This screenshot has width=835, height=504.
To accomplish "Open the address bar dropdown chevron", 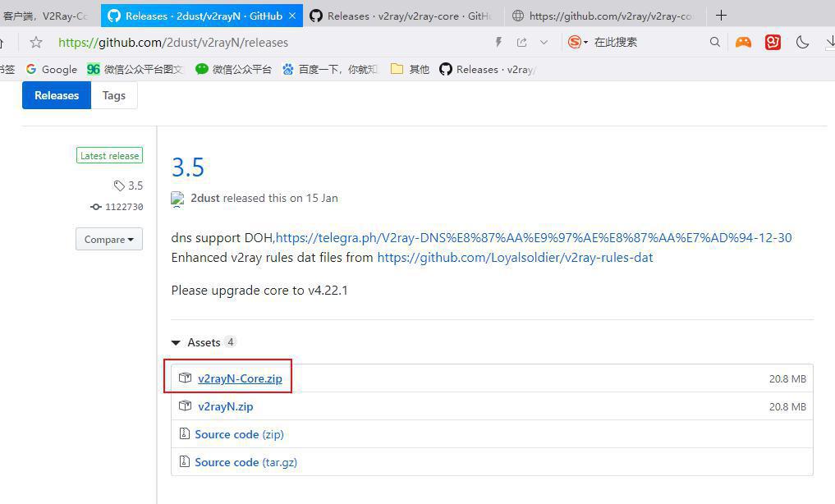I will point(544,42).
